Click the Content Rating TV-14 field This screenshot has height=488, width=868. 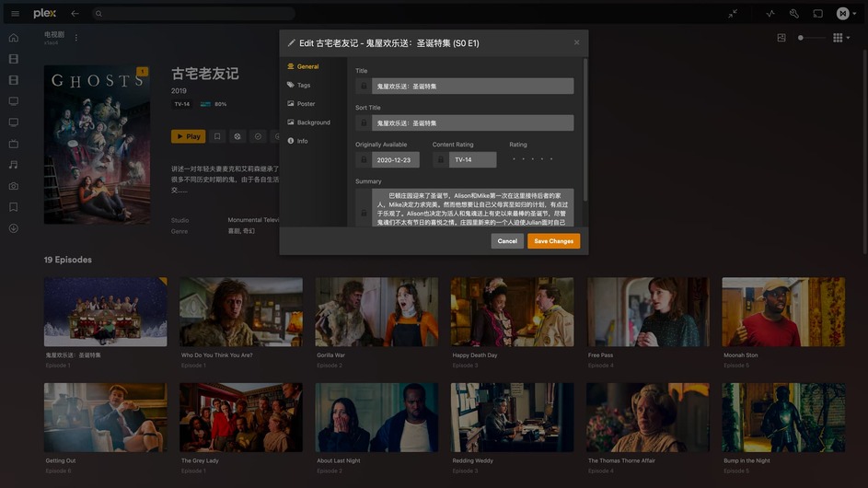[x=473, y=159]
